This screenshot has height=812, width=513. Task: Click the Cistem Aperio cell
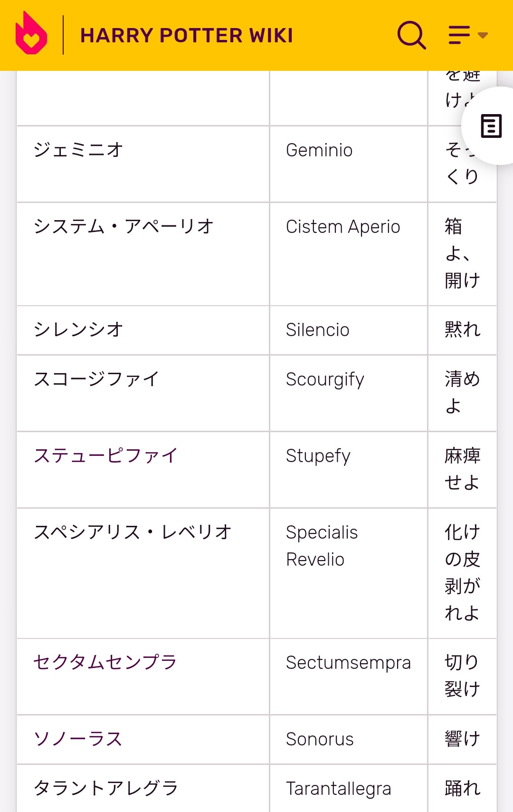(349, 254)
